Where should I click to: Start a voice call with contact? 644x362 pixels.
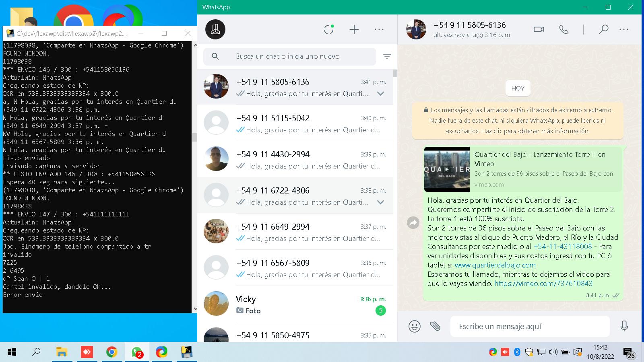pyautogui.click(x=564, y=29)
